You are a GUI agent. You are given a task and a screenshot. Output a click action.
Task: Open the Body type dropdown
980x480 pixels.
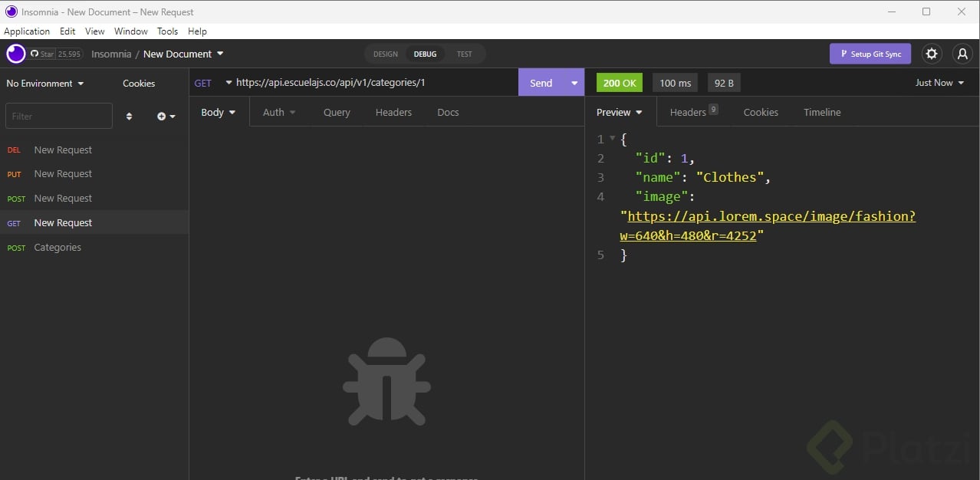[219, 112]
